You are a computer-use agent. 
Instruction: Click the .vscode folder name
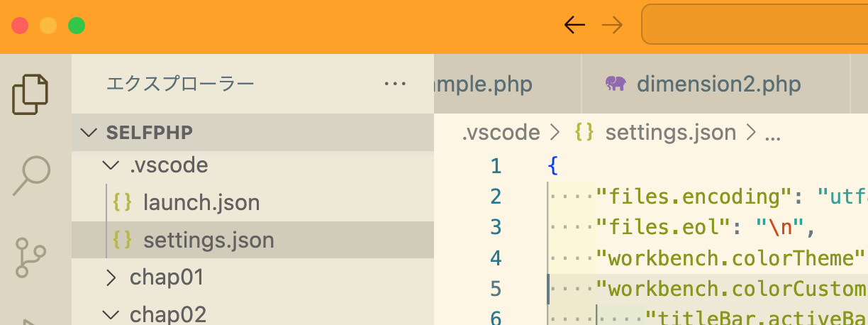(x=169, y=165)
